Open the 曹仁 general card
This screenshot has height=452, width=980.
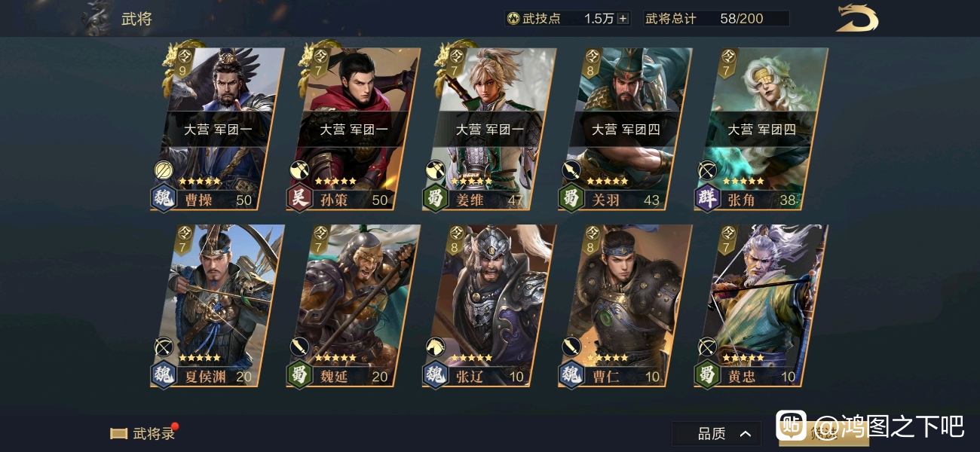pos(625,306)
